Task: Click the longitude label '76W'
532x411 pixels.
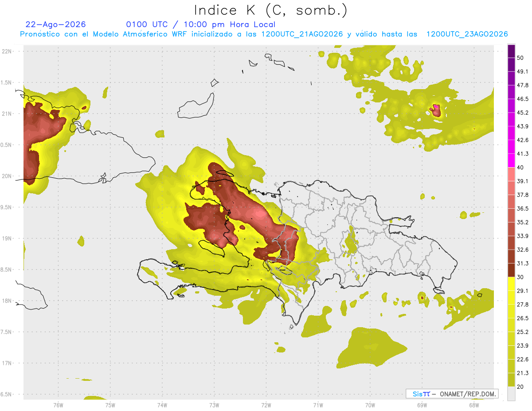Action: point(58,405)
